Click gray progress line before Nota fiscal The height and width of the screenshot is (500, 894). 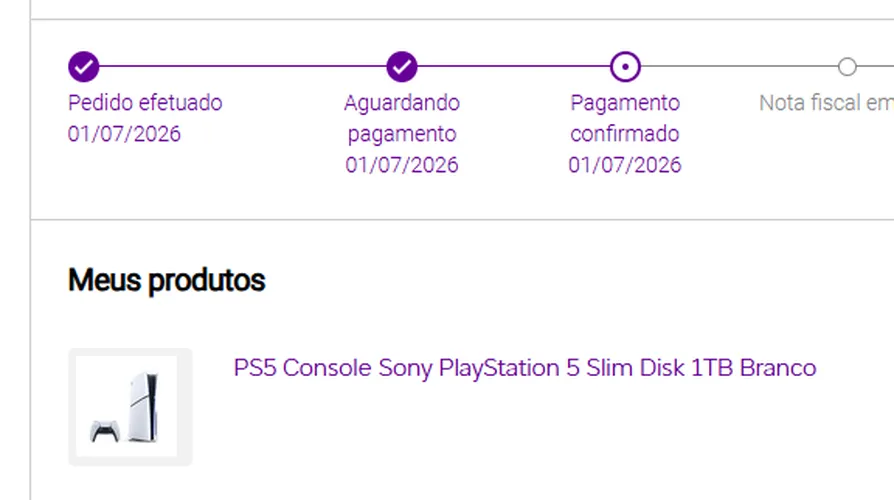pyautogui.click(x=739, y=66)
